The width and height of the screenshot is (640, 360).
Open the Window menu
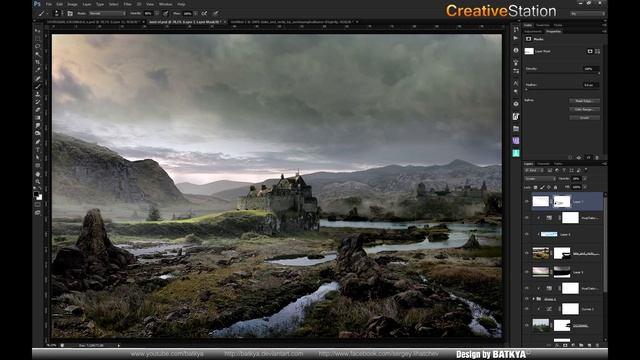tap(165, 4)
